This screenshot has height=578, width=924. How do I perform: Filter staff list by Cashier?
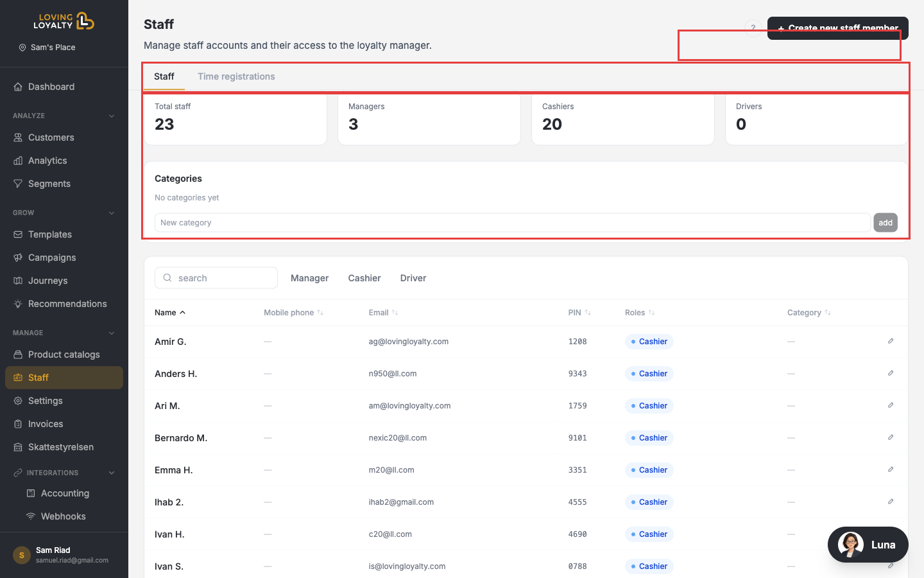(x=364, y=278)
